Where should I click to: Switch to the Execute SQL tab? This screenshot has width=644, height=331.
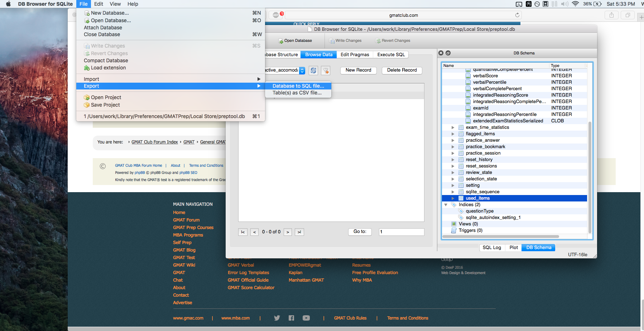[391, 54]
